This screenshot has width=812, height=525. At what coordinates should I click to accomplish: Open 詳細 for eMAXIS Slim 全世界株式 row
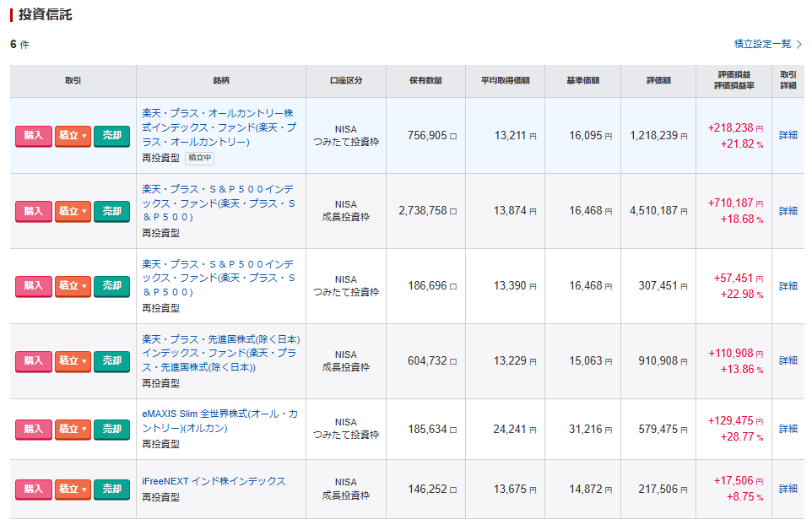pos(788,429)
